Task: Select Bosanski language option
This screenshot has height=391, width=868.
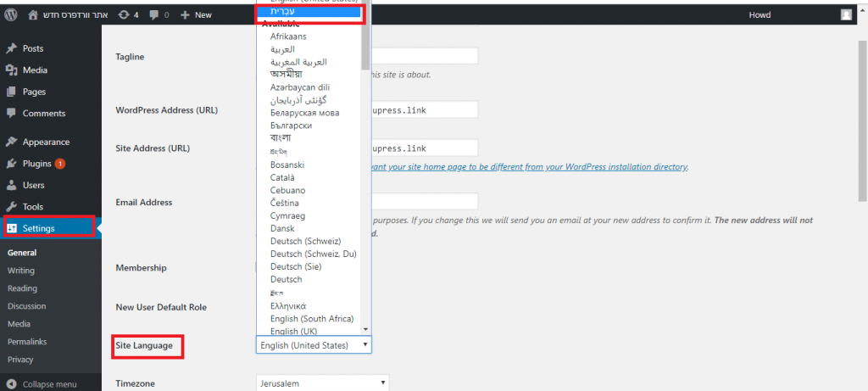Action: 287,165
